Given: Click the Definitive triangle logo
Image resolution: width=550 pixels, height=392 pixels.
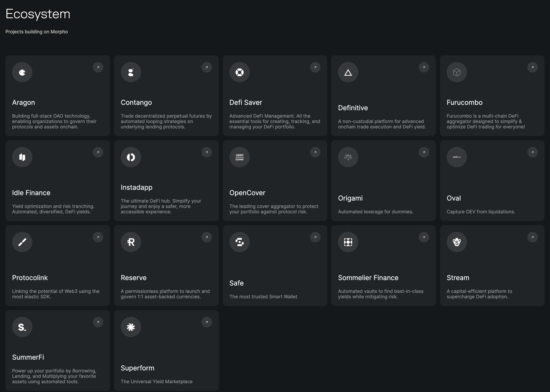Looking at the screenshot, I should click(x=348, y=72).
